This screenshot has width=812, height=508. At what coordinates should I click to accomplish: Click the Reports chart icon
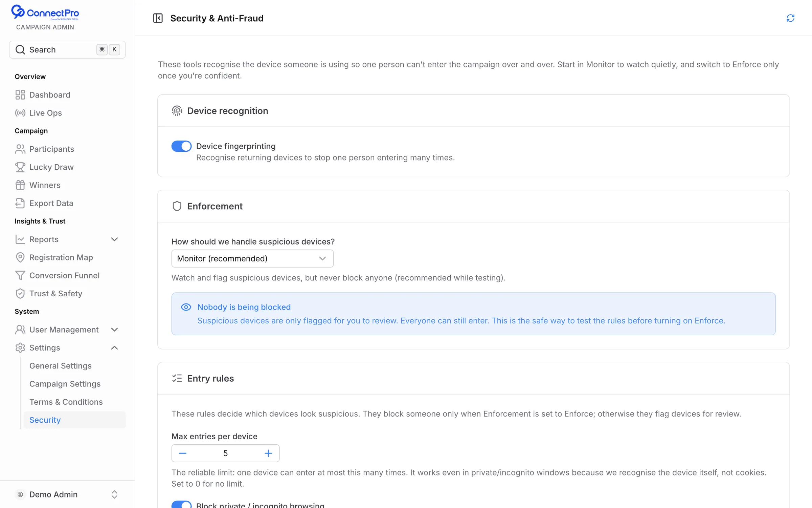pos(20,239)
